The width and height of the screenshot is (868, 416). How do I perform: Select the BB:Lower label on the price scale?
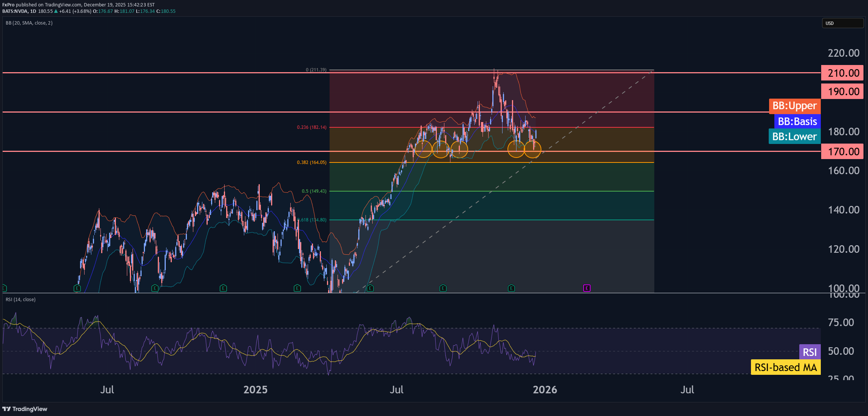794,136
